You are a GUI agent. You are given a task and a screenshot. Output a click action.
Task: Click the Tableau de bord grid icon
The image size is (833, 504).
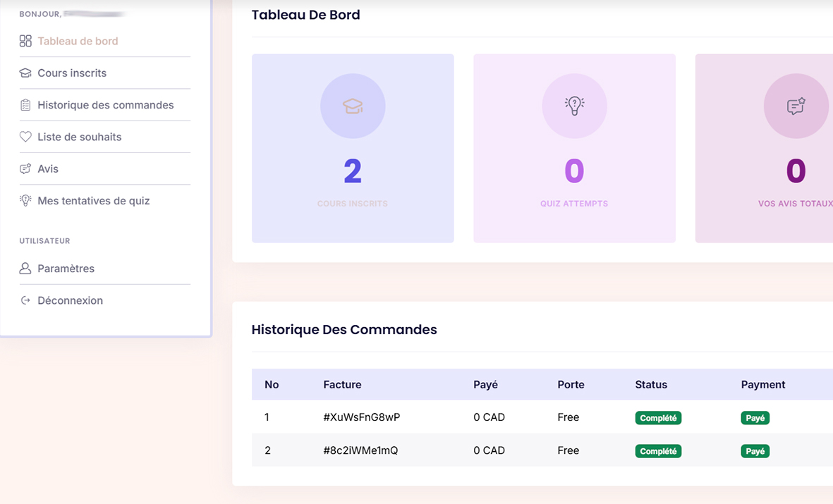[x=25, y=41]
